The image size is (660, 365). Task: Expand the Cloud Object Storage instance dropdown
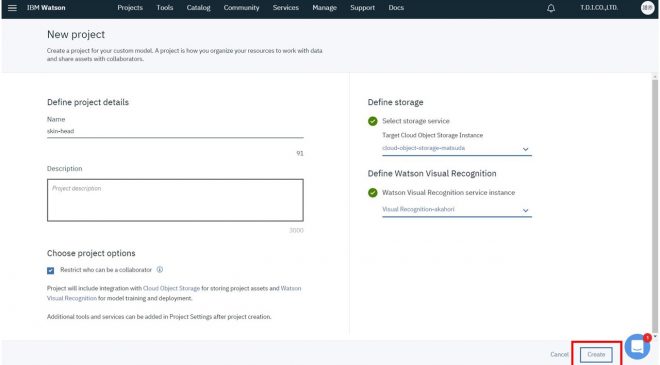click(457, 149)
